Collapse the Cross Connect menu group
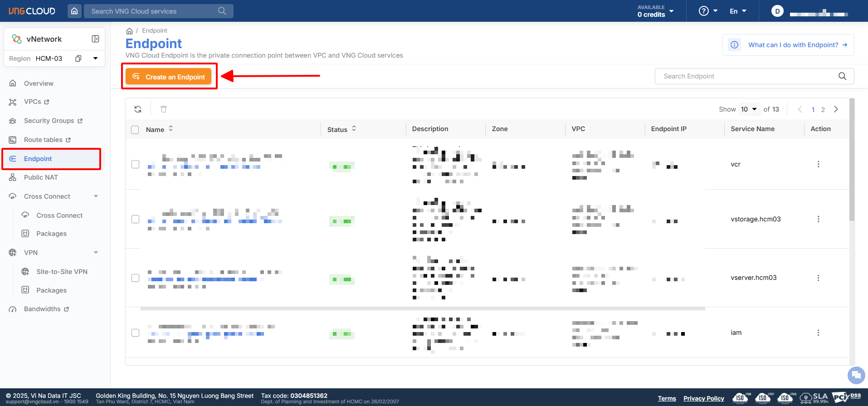The height and width of the screenshot is (406, 868). point(96,196)
